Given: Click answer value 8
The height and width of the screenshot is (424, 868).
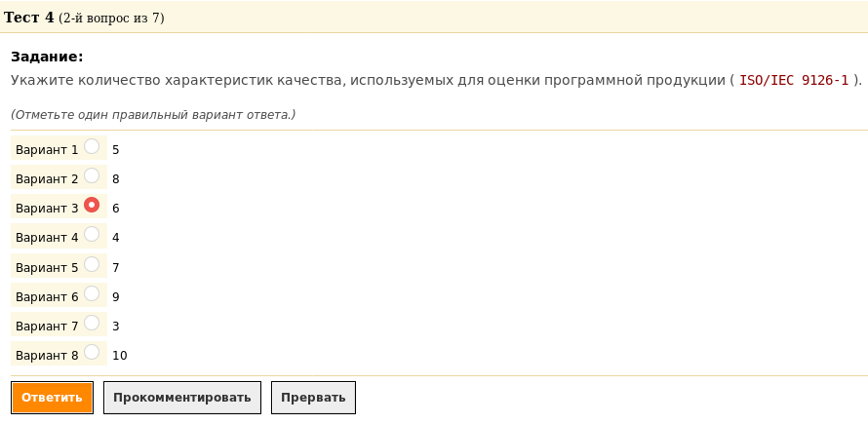Looking at the screenshot, I should (x=116, y=179).
